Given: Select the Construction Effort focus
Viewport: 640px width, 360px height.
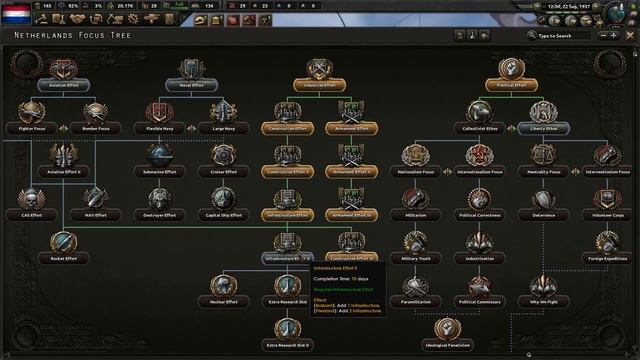Looking at the screenshot, I should (x=288, y=118).
